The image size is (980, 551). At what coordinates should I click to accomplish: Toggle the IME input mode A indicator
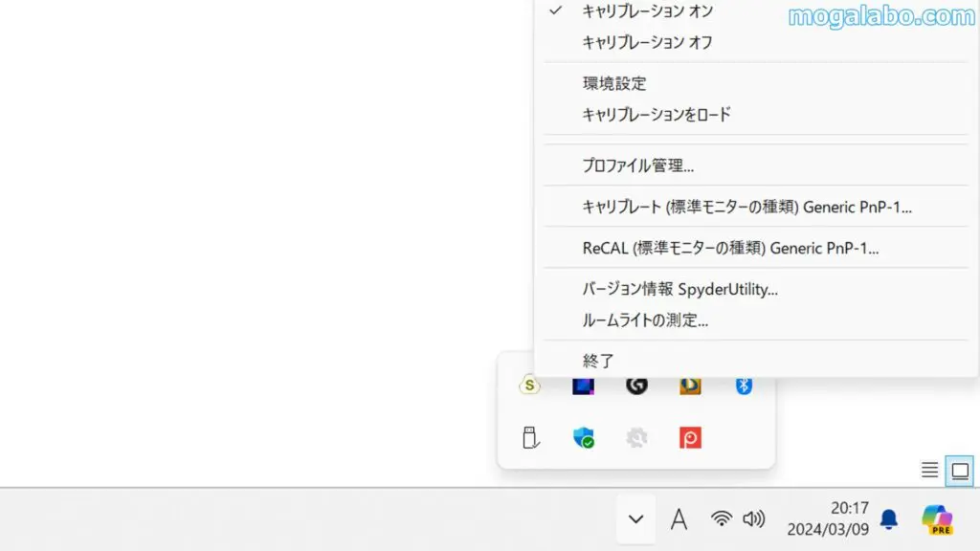point(679,519)
